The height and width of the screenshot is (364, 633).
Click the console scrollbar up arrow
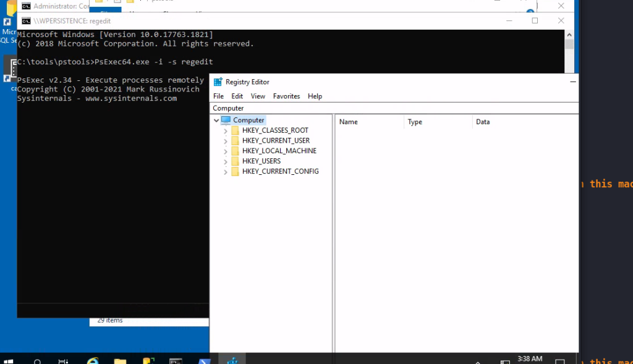(x=569, y=35)
